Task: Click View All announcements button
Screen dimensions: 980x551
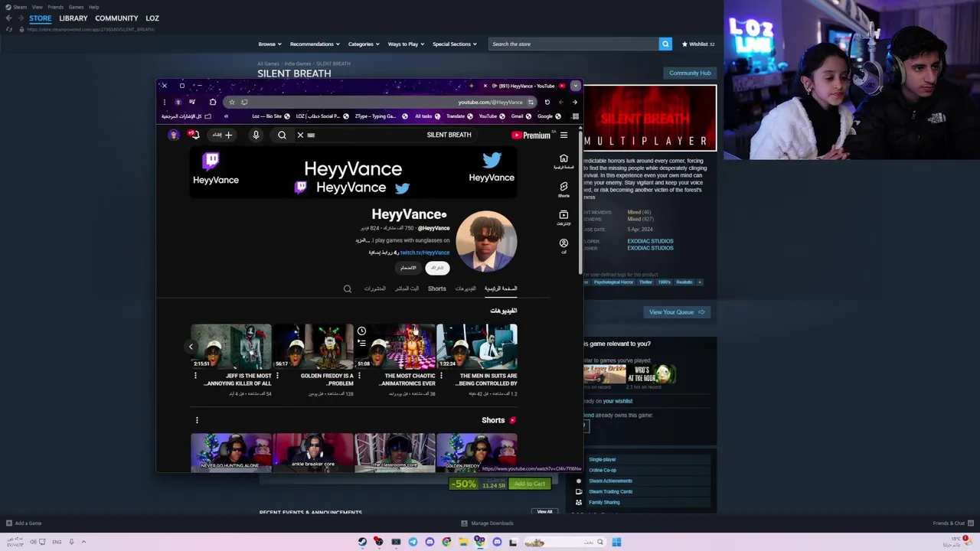Action: click(544, 511)
